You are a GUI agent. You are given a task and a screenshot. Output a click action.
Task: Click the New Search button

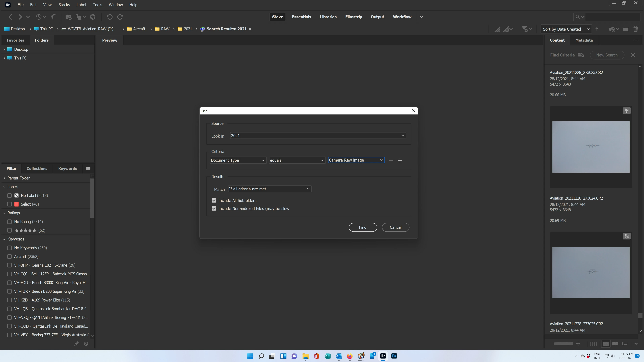(x=607, y=55)
